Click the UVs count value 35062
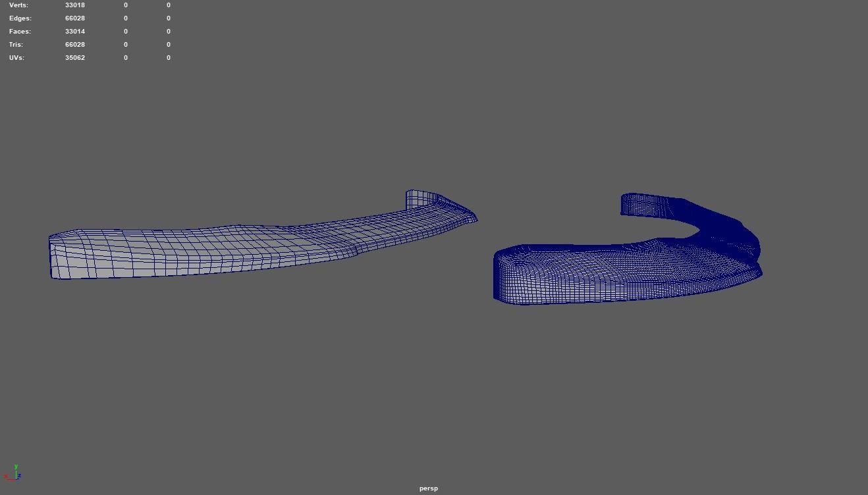The image size is (868, 495). (75, 58)
